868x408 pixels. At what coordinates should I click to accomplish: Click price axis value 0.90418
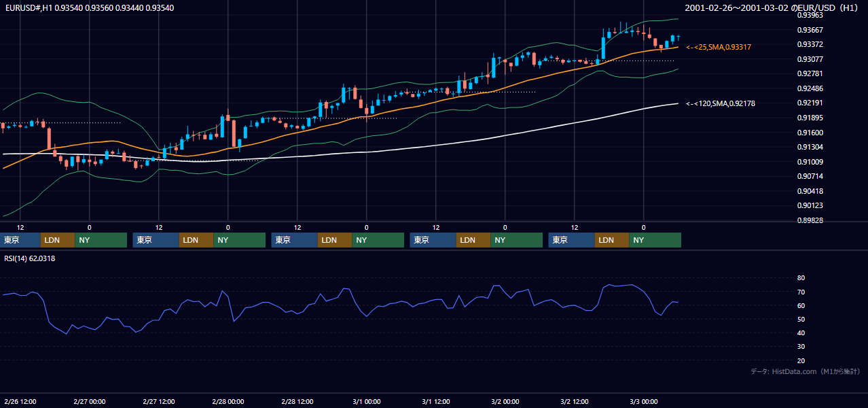coord(810,191)
